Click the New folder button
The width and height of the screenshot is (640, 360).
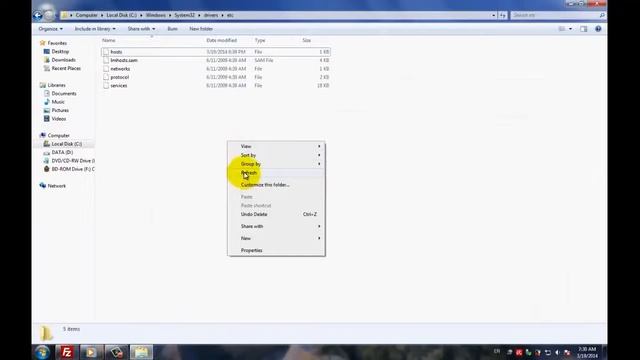pos(201,29)
